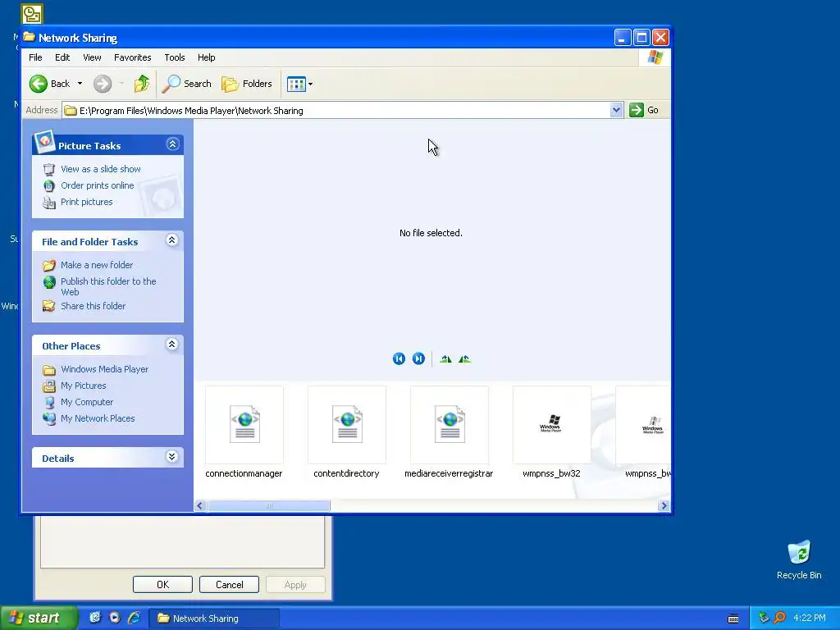Open Windows Media Player folder link
The image size is (840, 630).
[104, 369]
